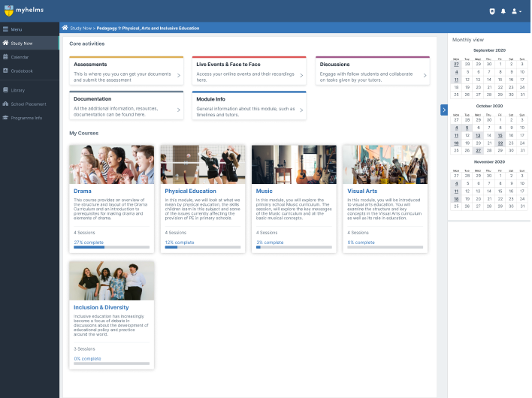Go to Library in sidebar
Screen dimensions: 532x398
(17, 90)
